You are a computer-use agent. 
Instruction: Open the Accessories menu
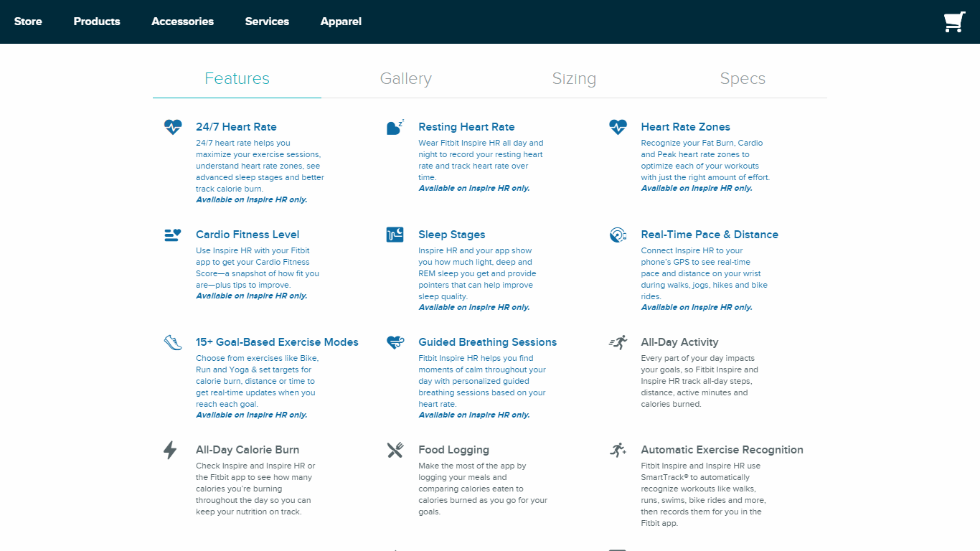click(x=183, y=22)
